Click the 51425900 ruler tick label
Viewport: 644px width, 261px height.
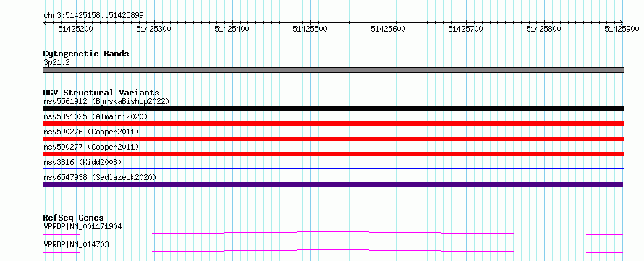coord(622,29)
